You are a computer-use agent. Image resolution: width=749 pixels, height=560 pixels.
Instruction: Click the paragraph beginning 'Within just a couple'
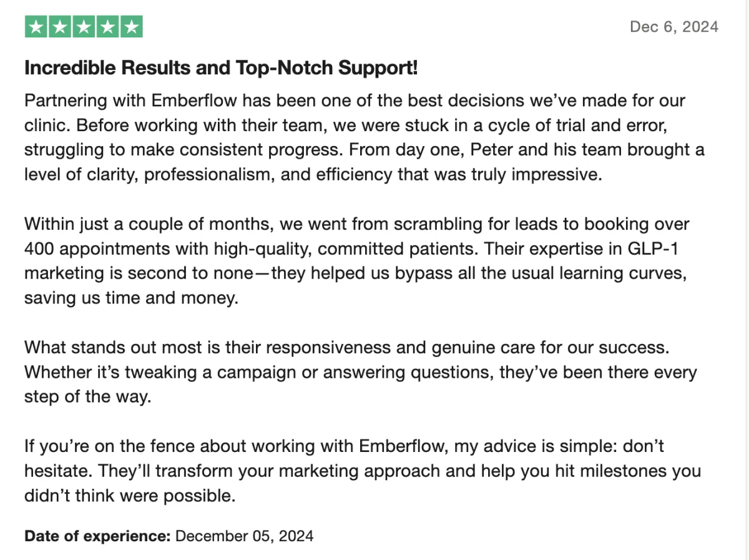[x=360, y=261]
